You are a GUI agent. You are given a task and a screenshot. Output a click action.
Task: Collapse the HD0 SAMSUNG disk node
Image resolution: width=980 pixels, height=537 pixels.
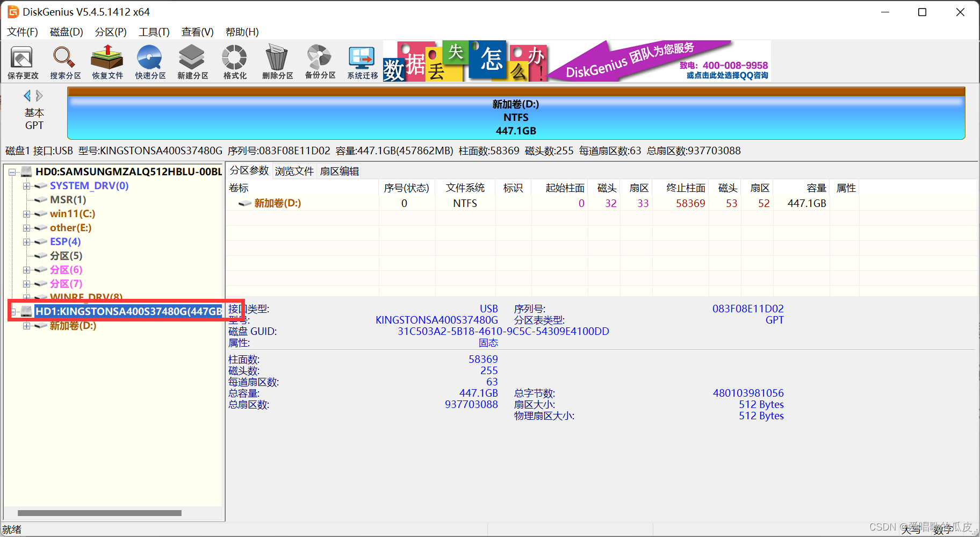click(x=12, y=172)
